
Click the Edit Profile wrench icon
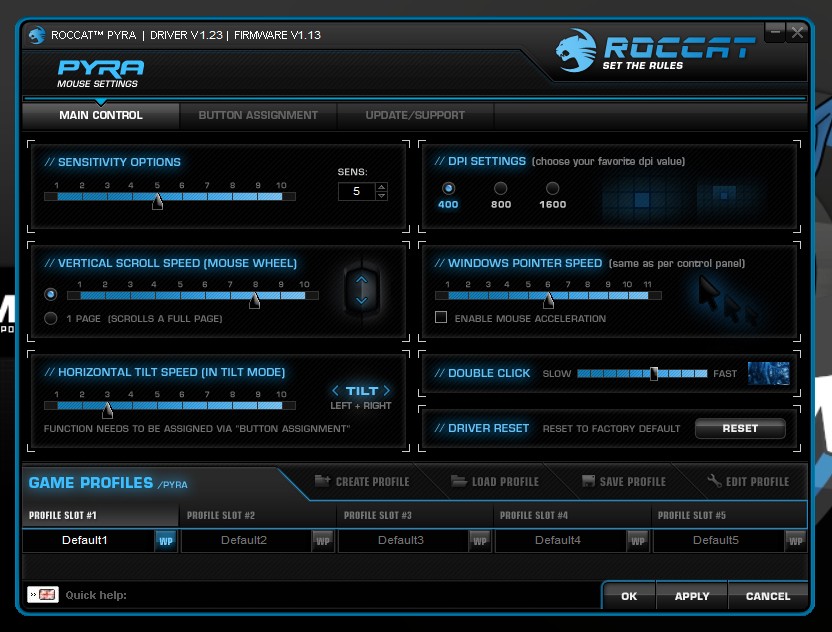click(714, 481)
